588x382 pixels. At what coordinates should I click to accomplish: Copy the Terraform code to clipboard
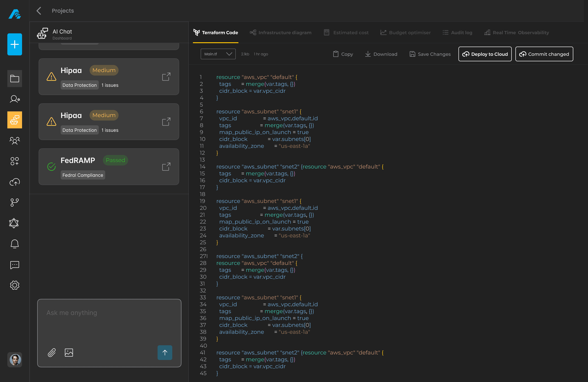(x=343, y=54)
